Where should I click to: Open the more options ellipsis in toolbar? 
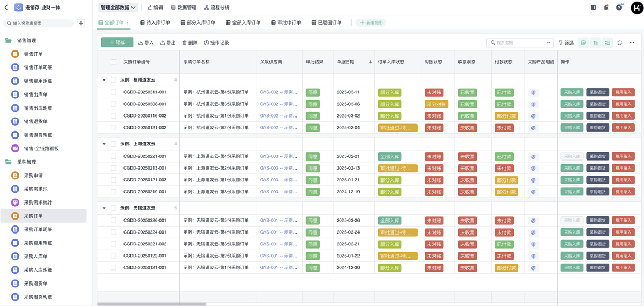tap(632, 43)
